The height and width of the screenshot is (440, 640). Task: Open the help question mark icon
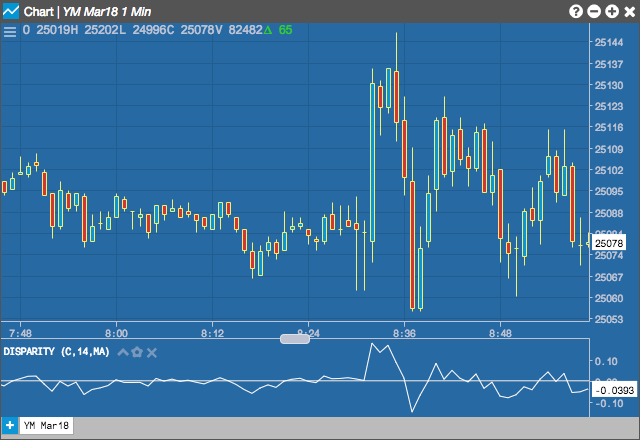coord(576,11)
